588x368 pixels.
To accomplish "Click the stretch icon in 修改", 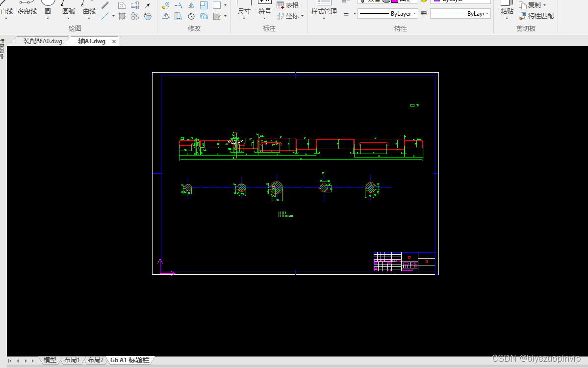I will (x=179, y=16).
